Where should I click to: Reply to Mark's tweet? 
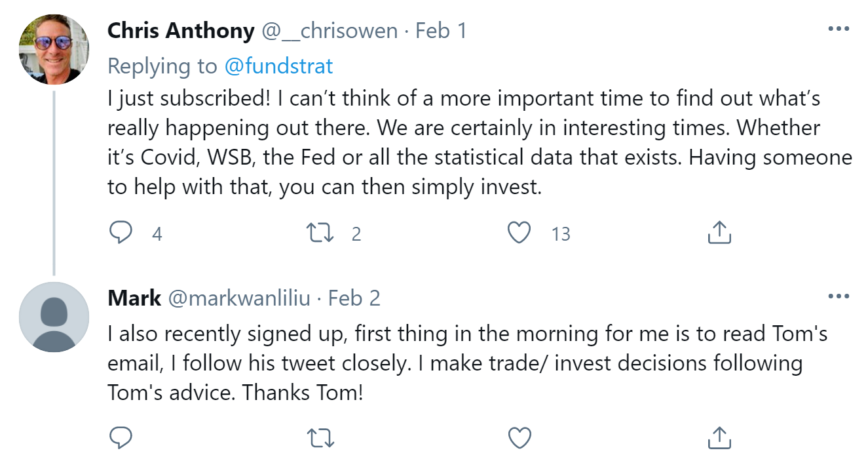(121, 437)
